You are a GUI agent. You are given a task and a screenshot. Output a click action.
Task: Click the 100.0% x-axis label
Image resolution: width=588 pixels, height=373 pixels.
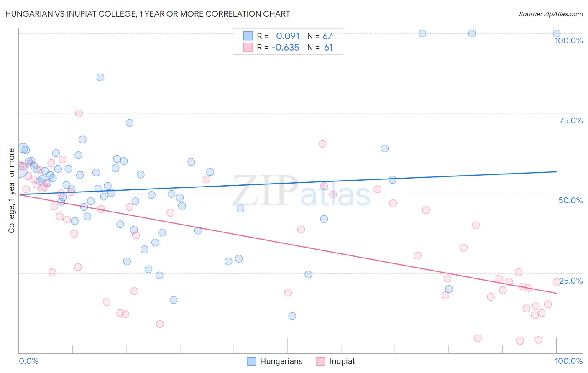(x=569, y=361)
